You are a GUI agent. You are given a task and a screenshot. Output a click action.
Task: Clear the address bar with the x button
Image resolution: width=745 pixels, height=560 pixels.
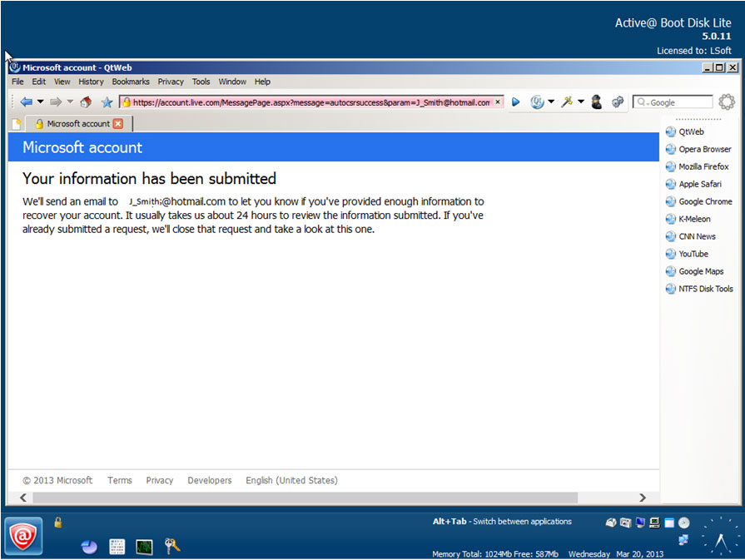click(498, 102)
